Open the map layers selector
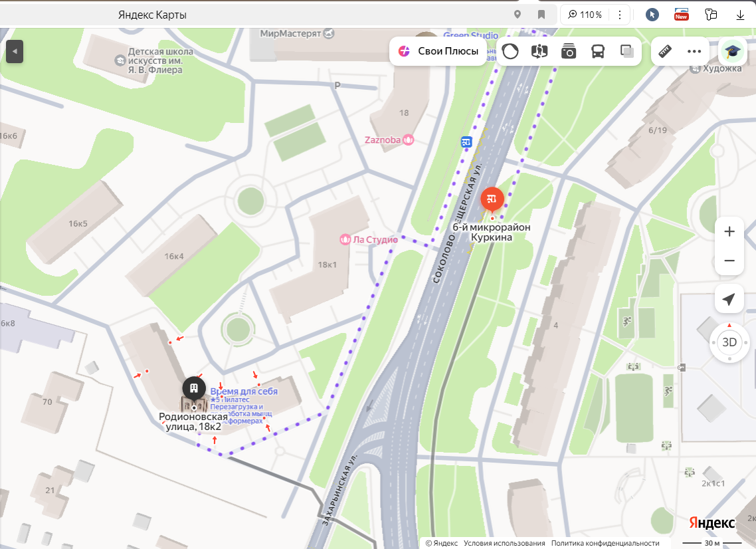This screenshot has height=549, width=756. (x=626, y=51)
